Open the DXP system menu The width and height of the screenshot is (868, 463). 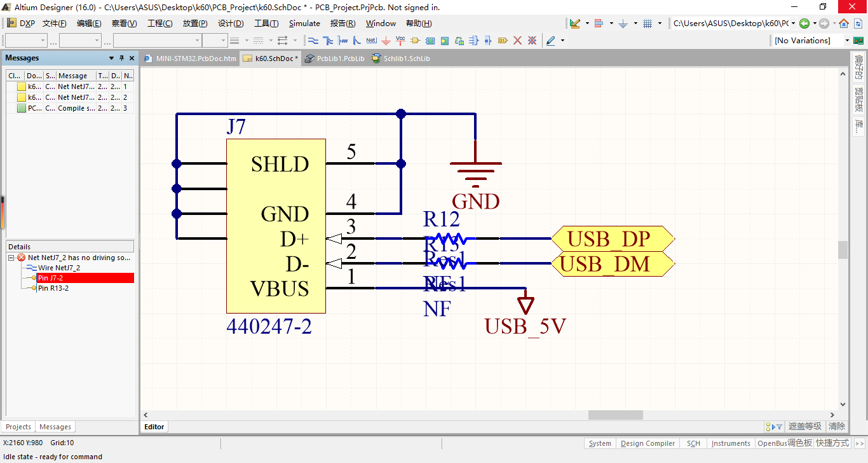20,24
